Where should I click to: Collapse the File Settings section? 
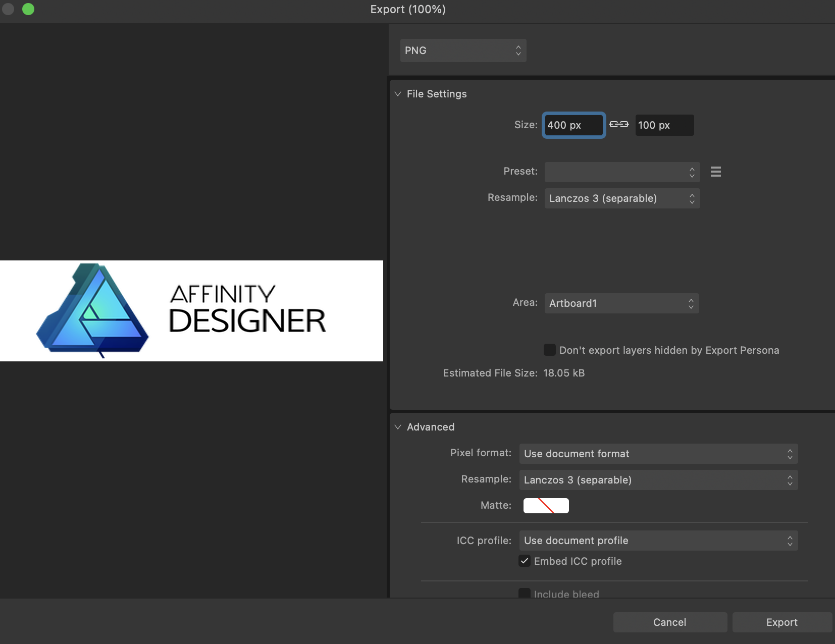click(398, 94)
